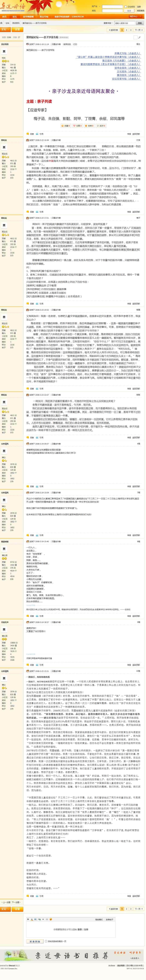
Task: Click 返回顶部 under the first post
Action: (136, 134)
